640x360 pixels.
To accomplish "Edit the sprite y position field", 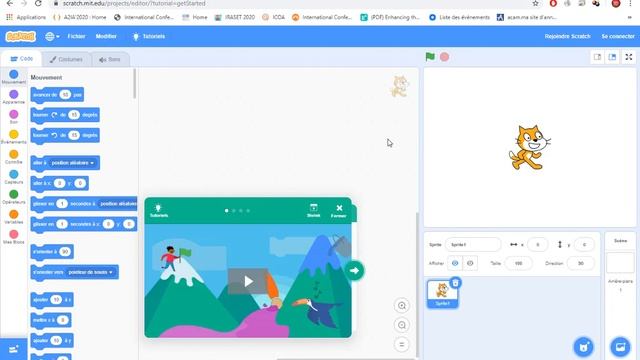I will (584, 244).
